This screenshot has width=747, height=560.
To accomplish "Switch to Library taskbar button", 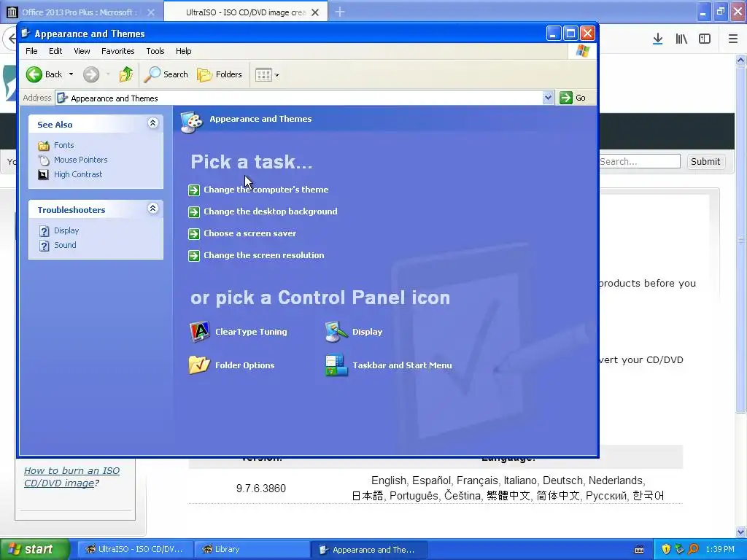I will 252,549.
